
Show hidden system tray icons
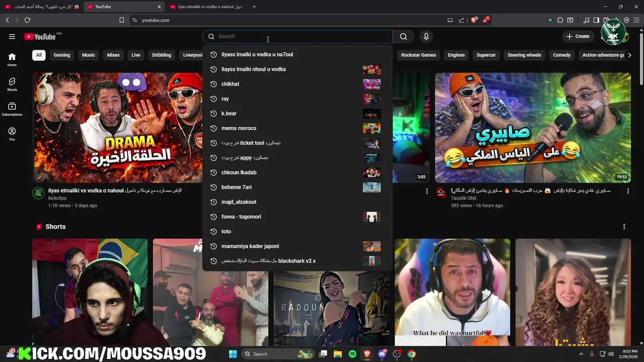[x=582, y=354]
